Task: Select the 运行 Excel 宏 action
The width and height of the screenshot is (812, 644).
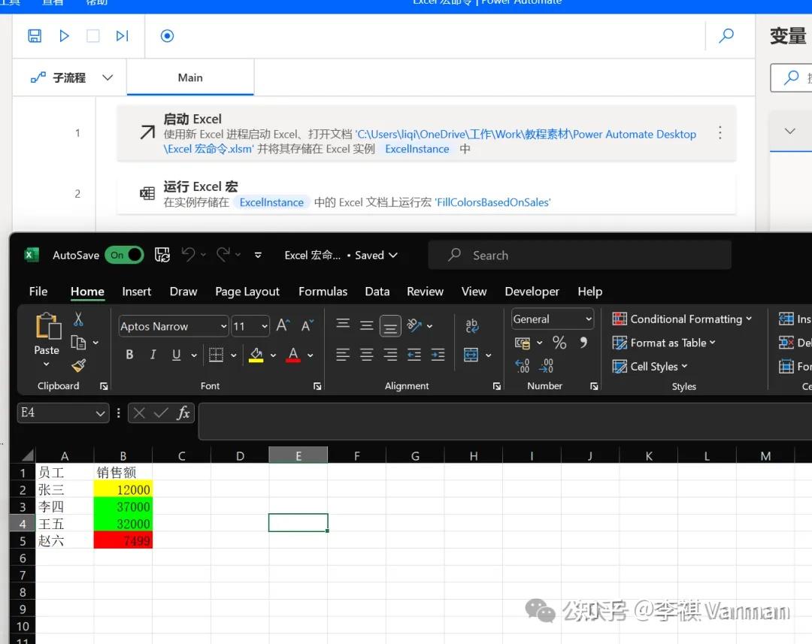Action: click(x=426, y=194)
